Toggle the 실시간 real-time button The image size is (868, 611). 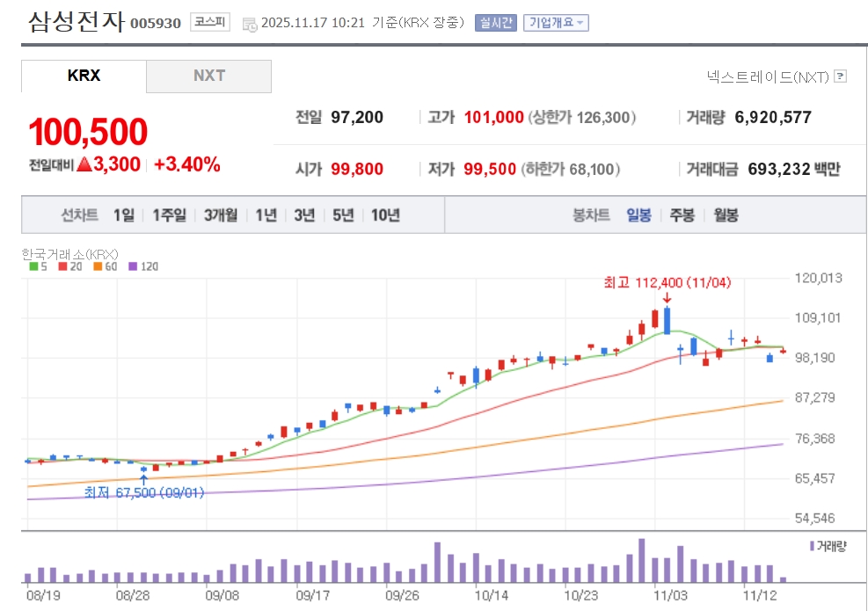point(495,23)
